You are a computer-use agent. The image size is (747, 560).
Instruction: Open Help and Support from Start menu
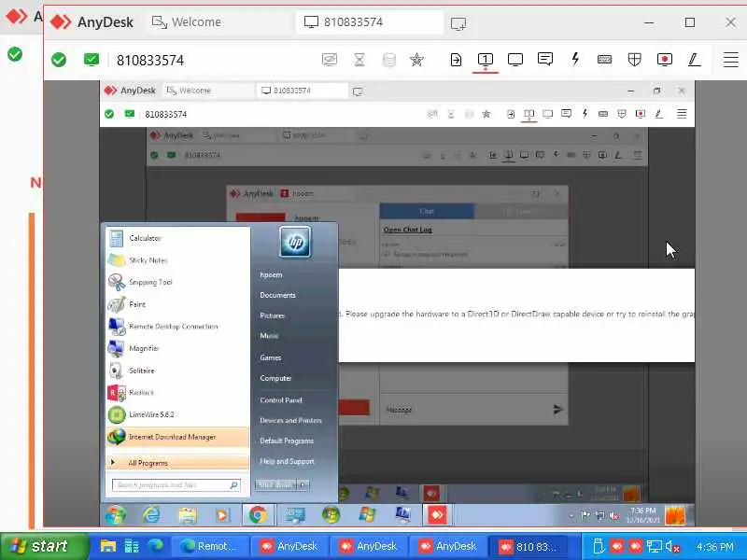tap(288, 461)
